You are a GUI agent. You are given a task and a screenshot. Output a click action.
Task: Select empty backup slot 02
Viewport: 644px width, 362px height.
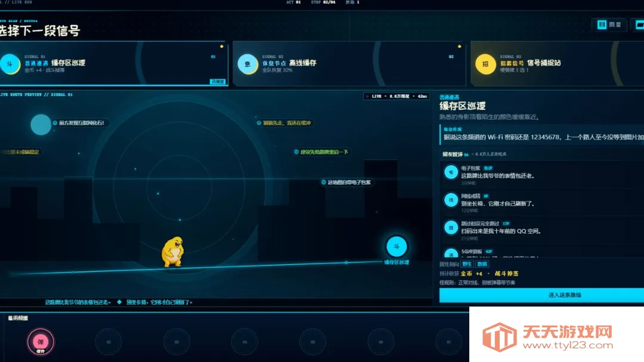[x=109, y=342]
